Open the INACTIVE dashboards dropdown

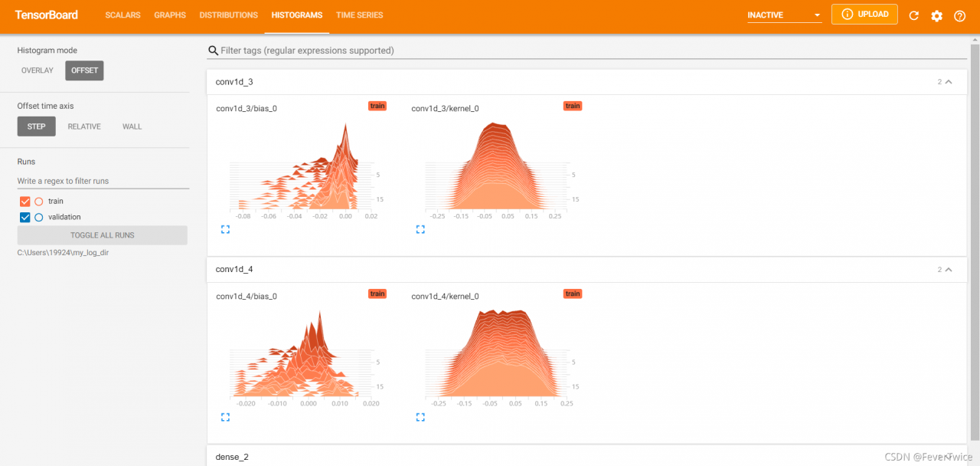pos(784,15)
